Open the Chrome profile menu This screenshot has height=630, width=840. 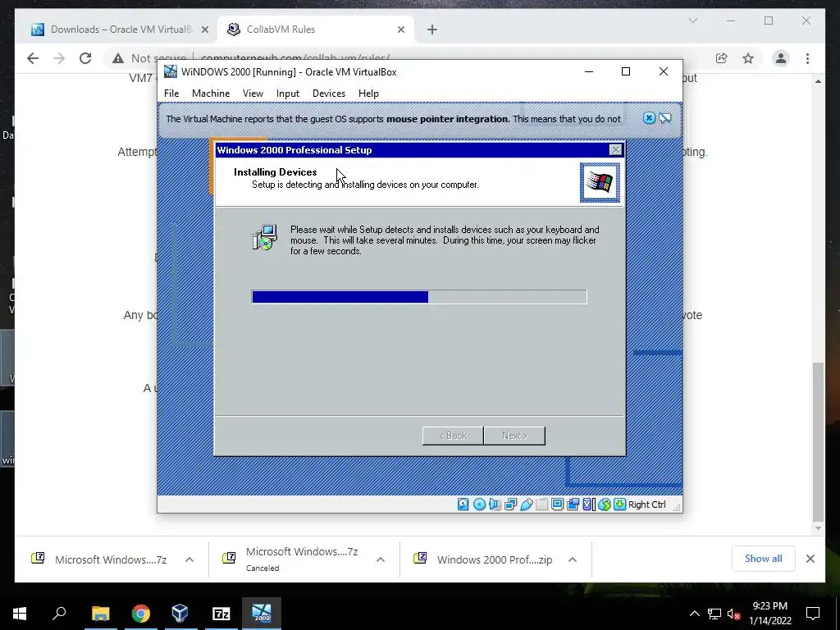pyautogui.click(x=781, y=58)
